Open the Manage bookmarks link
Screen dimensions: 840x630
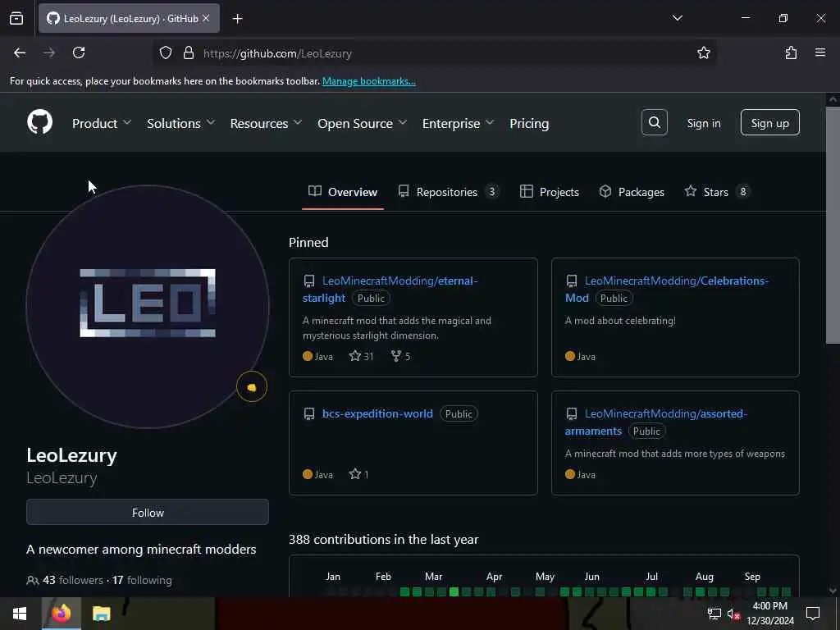pos(368,81)
